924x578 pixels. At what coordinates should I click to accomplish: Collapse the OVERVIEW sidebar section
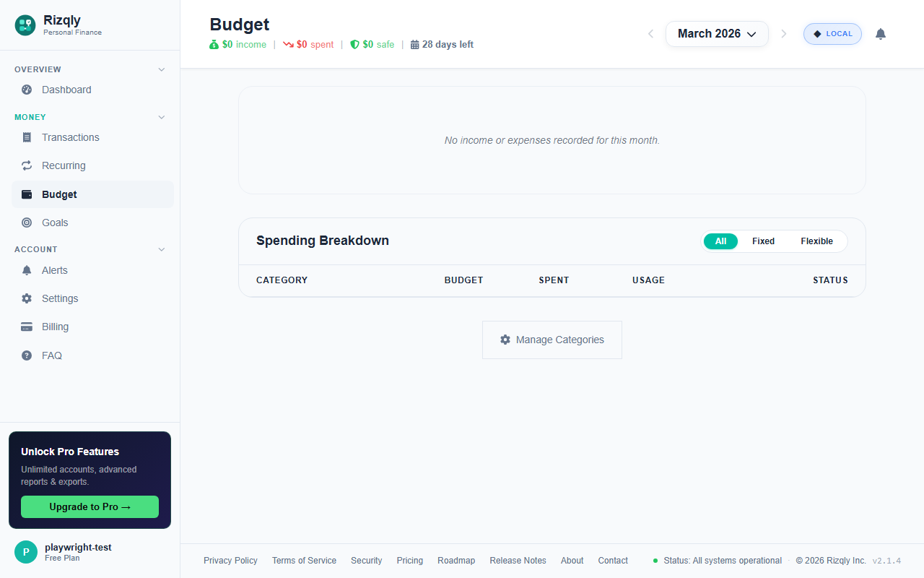coord(161,69)
